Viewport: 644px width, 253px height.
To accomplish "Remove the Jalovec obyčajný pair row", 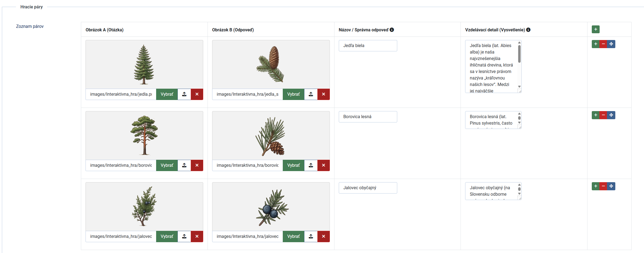I will pyautogui.click(x=603, y=186).
